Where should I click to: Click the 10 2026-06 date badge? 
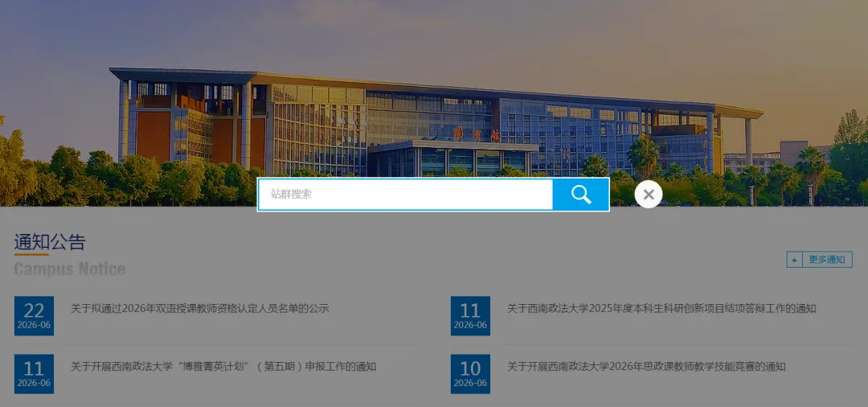470,374
